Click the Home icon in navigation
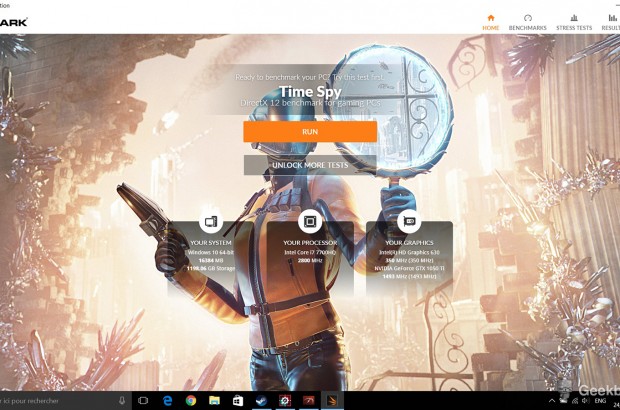 pyautogui.click(x=490, y=17)
